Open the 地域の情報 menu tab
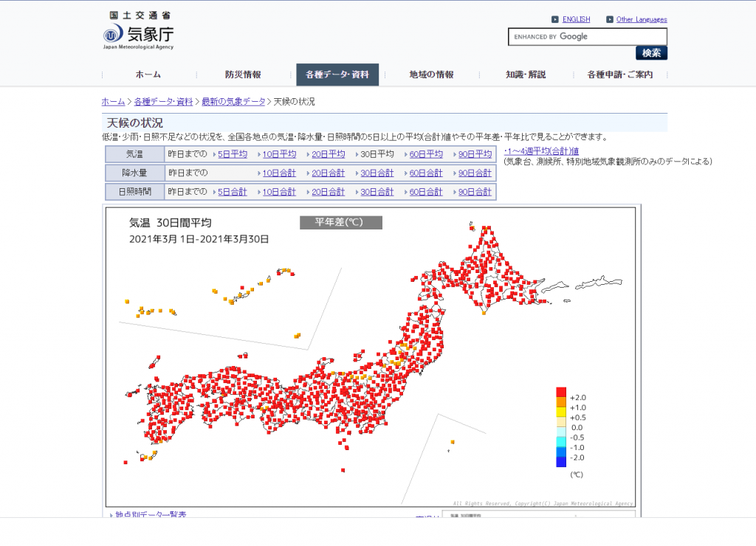 (x=431, y=75)
